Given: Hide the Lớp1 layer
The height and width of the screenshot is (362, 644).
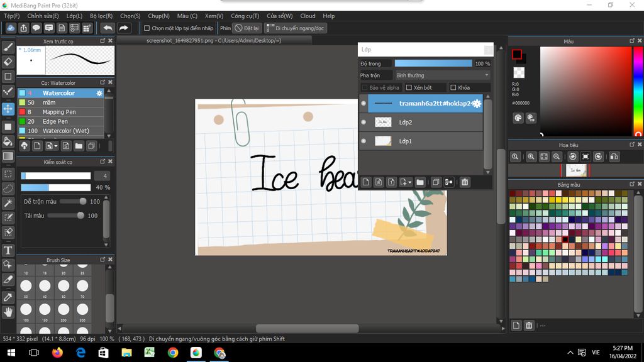Looking at the screenshot, I should click(x=364, y=141).
